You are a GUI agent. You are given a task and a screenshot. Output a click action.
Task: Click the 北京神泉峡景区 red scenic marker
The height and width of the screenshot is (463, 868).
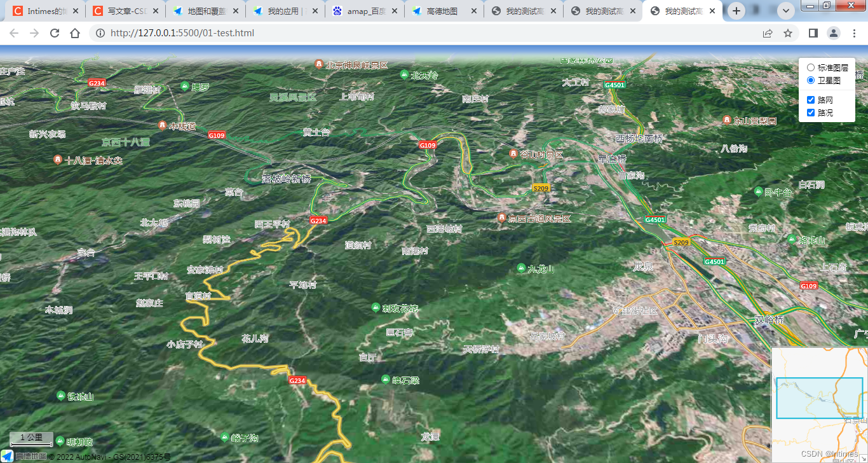tap(318, 64)
